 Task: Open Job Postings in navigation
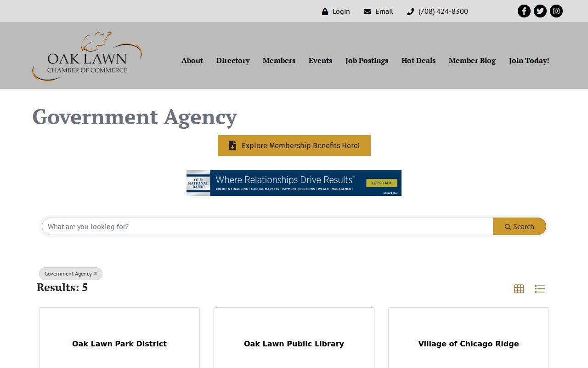point(367,60)
